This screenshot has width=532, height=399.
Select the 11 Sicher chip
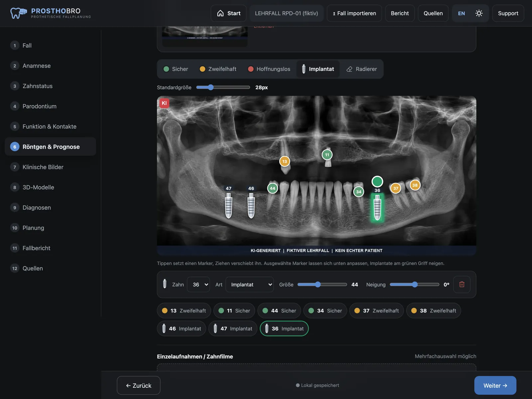[x=234, y=310]
